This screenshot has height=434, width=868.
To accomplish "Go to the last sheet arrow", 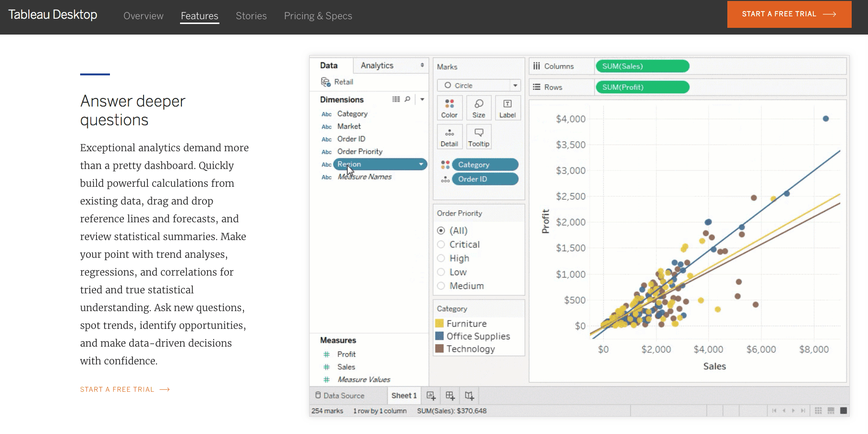I will 803,410.
